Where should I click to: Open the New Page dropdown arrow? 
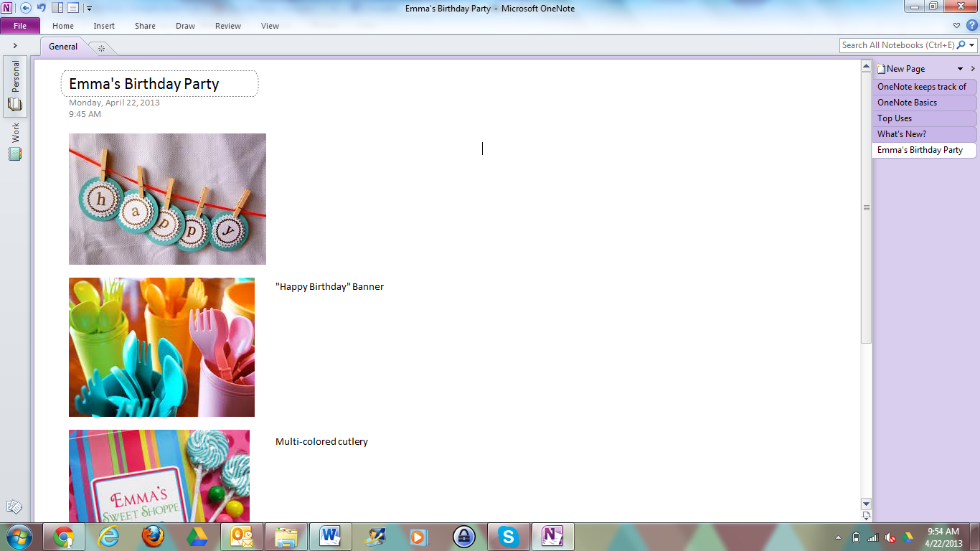pyautogui.click(x=961, y=69)
